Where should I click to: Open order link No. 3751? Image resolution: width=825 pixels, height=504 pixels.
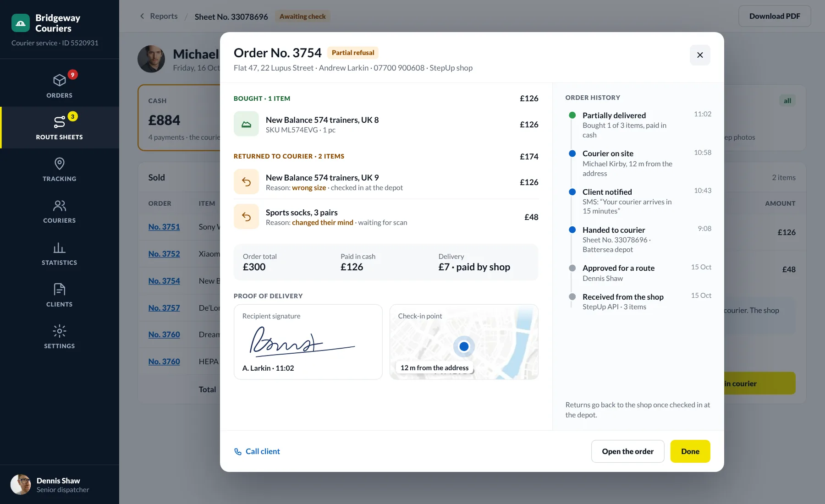pos(164,227)
